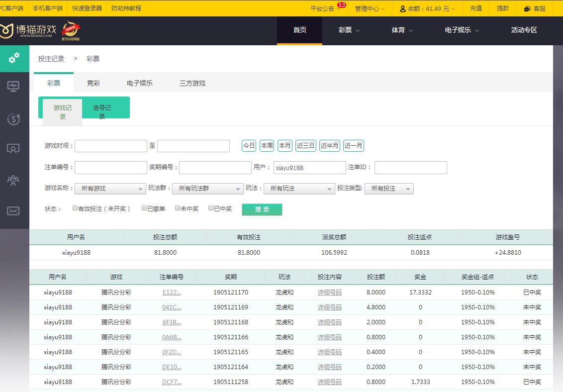
Task: Click the green 搜索 search button
Action: (262, 209)
